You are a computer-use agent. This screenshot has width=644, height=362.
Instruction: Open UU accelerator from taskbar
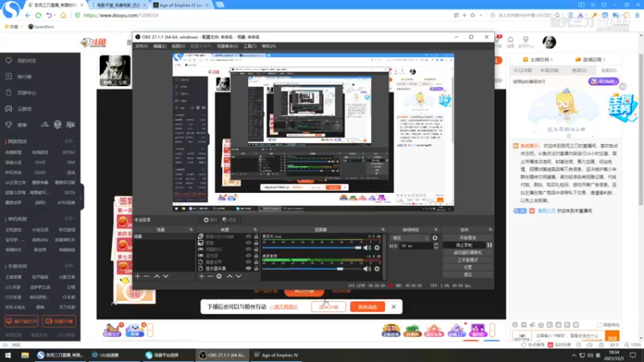pos(105,355)
